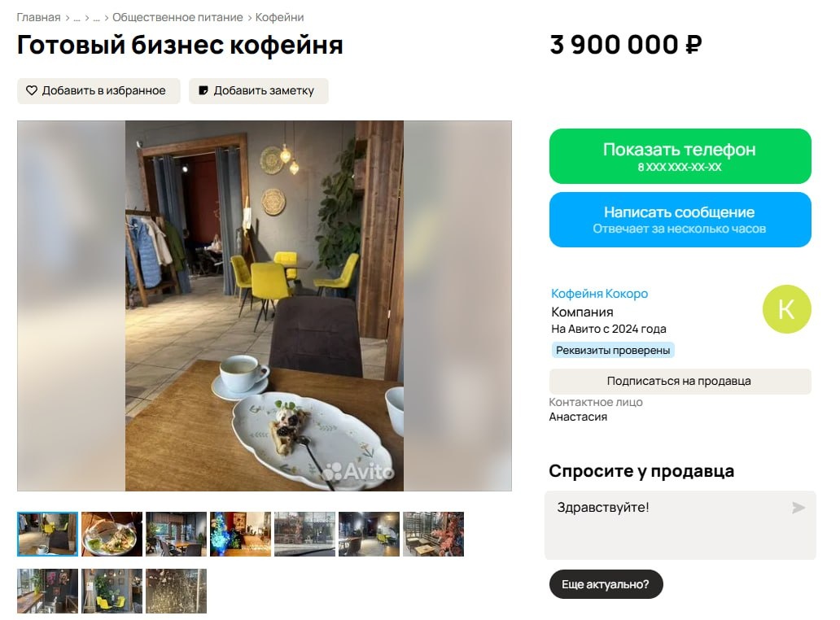Open the seller avatar with letter K
The height and width of the screenshot is (620, 840).
pyautogui.click(x=786, y=309)
